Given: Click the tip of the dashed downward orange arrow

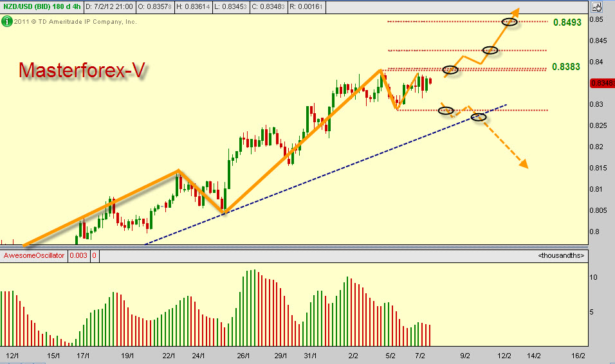Looking at the screenshot, I should click(526, 167).
